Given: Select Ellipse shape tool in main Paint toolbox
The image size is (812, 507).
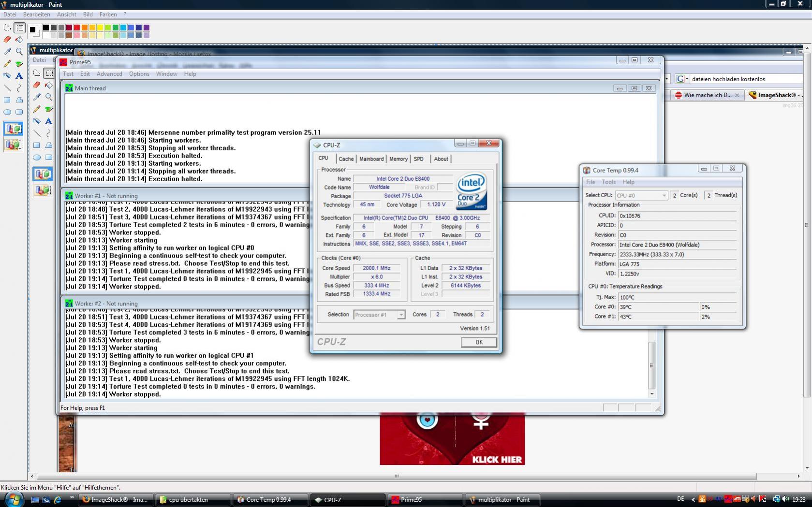Looking at the screenshot, I should point(7,112).
